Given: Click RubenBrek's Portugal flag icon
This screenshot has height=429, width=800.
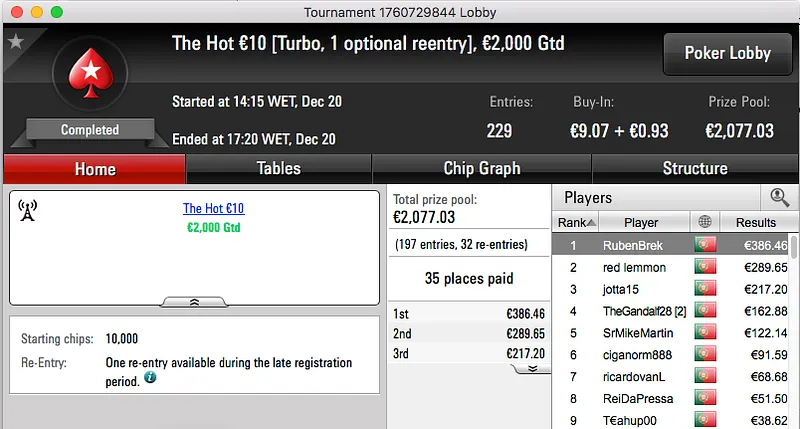Looking at the screenshot, I should pyautogui.click(x=704, y=245).
